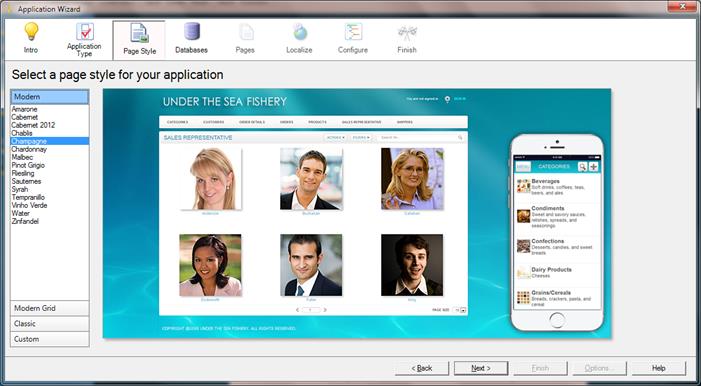The width and height of the screenshot is (701, 386).
Task: Go to Application Type checklist icon
Action: click(x=85, y=31)
